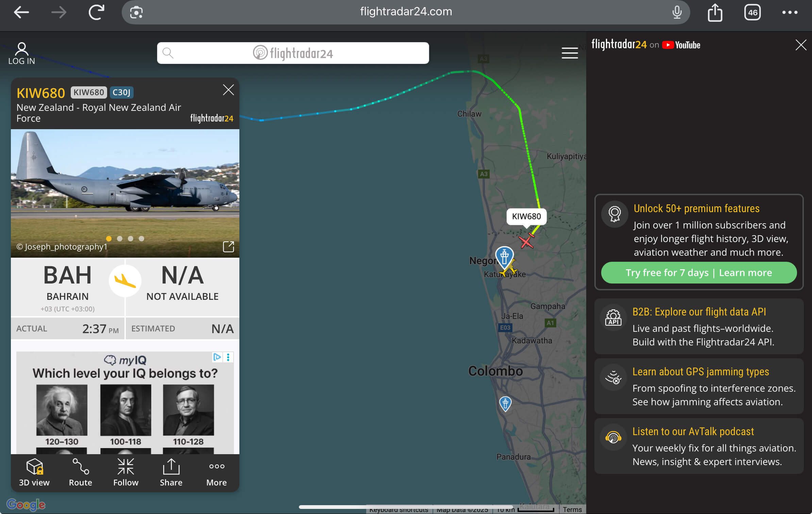812x514 pixels.
Task: Open the map Terms link
Action: pyautogui.click(x=572, y=509)
